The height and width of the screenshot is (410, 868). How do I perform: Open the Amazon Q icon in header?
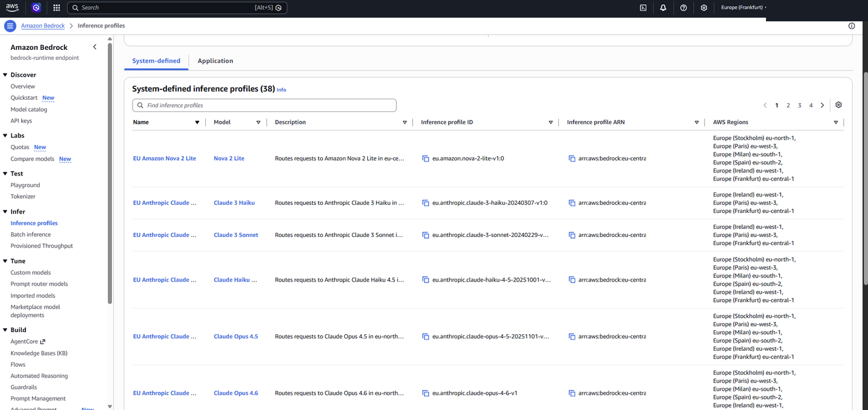pos(36,8)
